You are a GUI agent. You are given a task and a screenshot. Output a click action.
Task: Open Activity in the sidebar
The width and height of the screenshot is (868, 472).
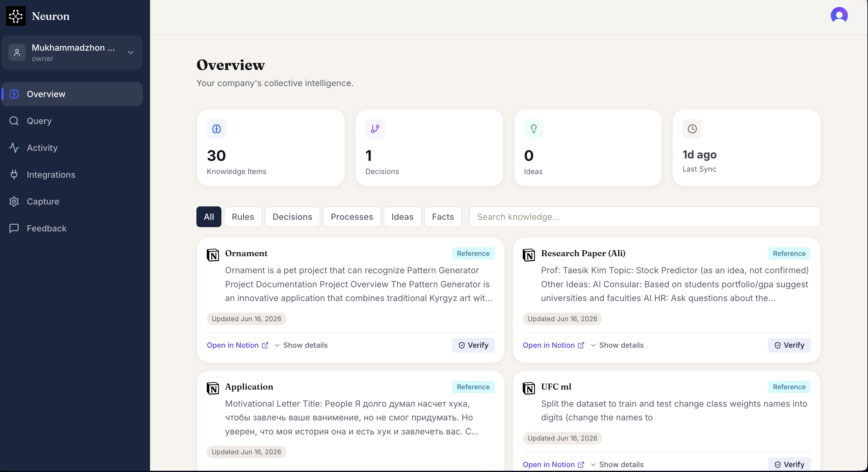tap(72, 148)
